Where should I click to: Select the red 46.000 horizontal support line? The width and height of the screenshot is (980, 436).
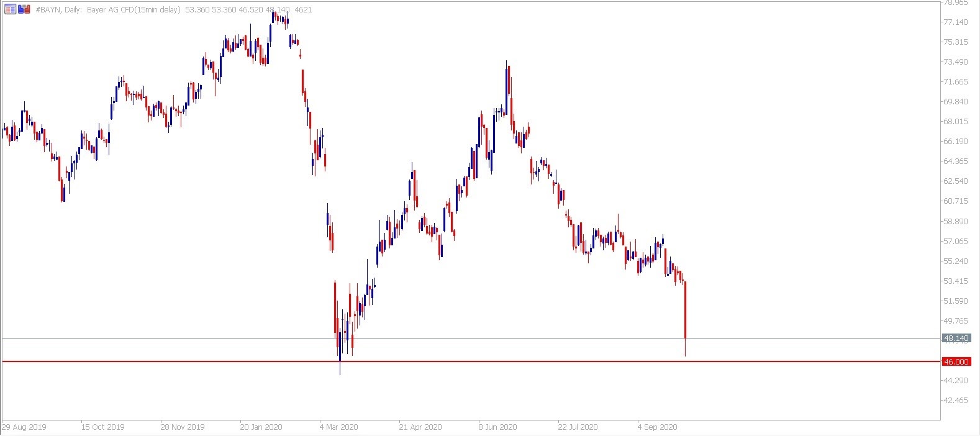497,361
